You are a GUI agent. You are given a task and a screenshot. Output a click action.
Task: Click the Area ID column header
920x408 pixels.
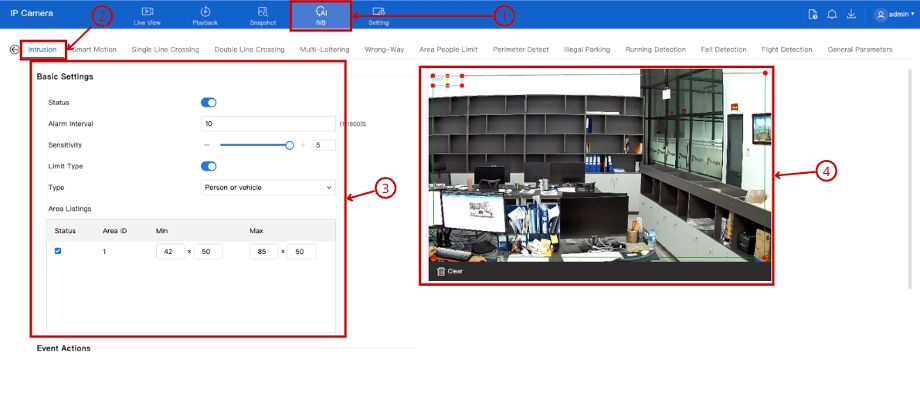click(115, 231)
